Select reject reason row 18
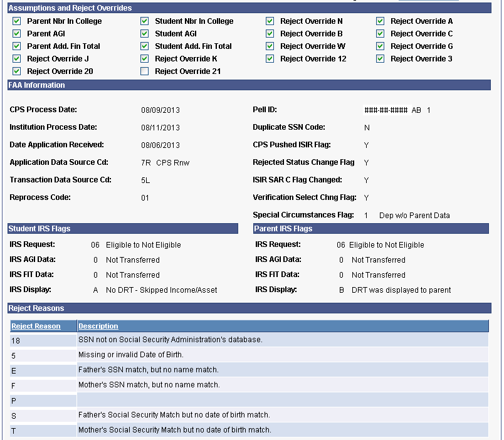Screen dimensions: 504x440 (x=43, y=341)
